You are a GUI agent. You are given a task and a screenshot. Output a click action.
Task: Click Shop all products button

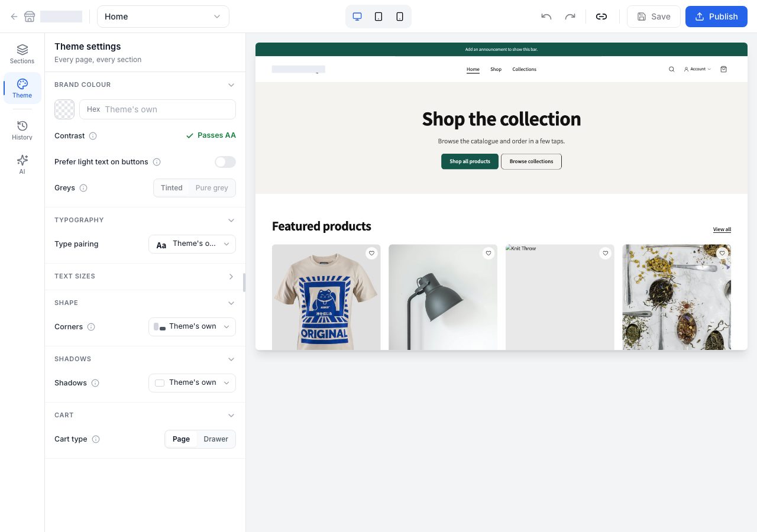click(x=470, y=161)
